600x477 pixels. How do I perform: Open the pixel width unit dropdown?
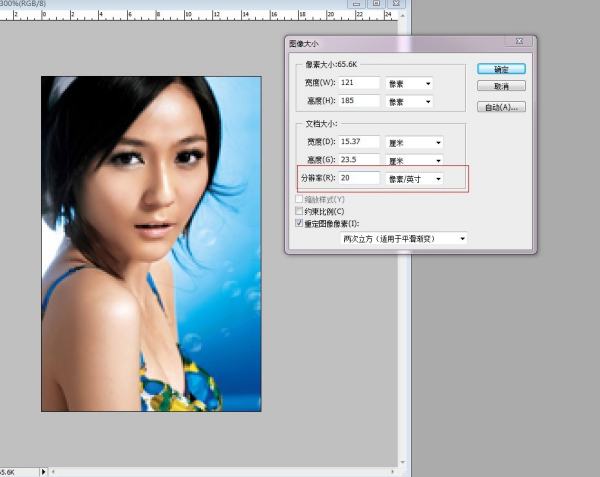click(409, 83)
